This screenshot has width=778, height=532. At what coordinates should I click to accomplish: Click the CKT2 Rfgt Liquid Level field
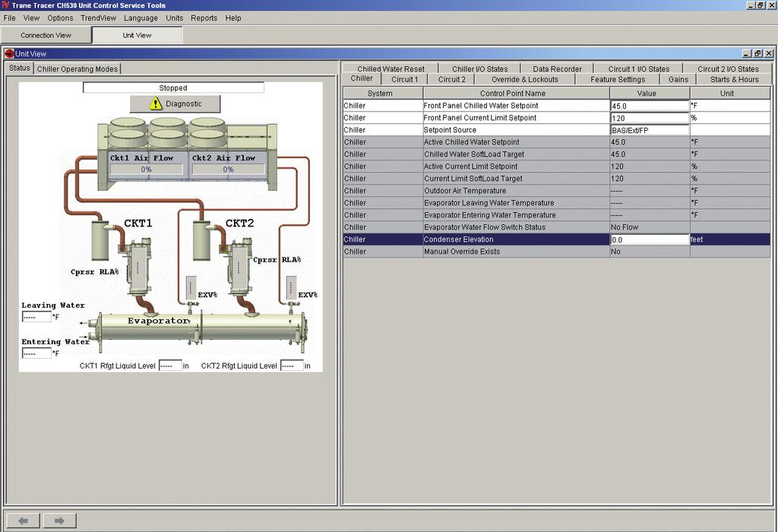(292, 366)
